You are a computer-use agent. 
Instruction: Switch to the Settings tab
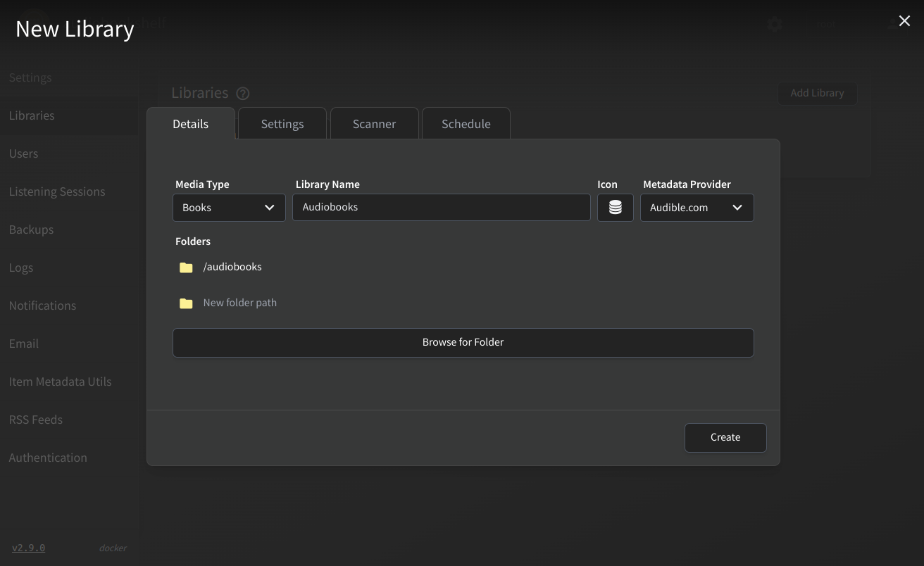tap(282, 124)
